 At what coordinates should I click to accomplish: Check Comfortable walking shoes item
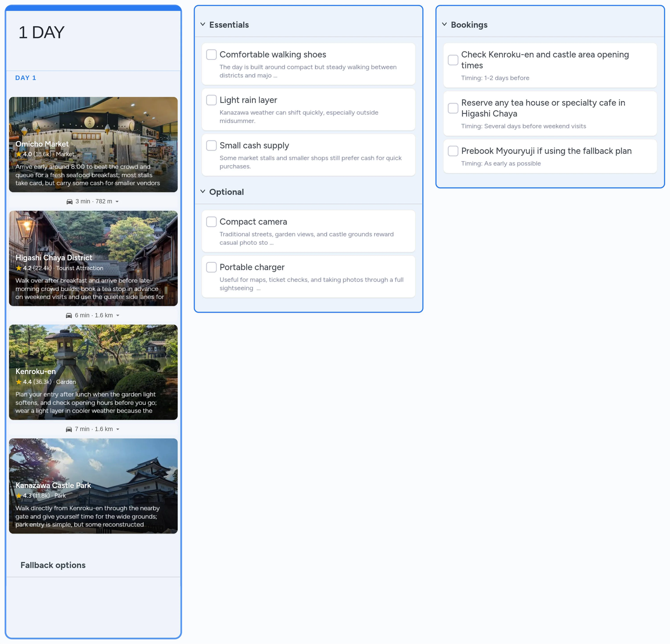(211, 54)
